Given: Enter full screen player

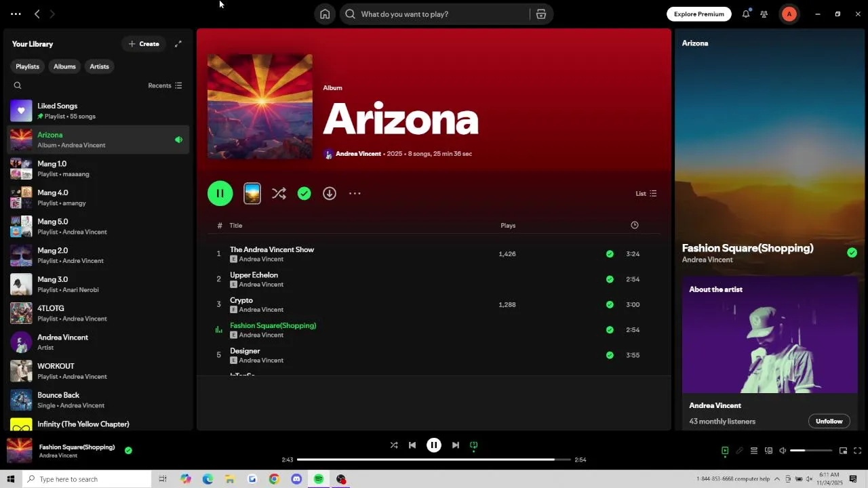Looking at the screenshot, I should click(x=858, y=451).
